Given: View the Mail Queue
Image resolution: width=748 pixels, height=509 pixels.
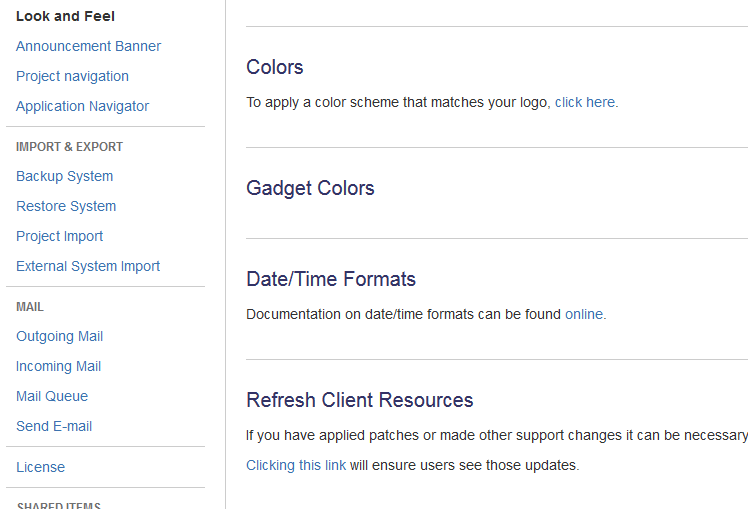Looking at the screenshot, I should click(x=52, y=396).
